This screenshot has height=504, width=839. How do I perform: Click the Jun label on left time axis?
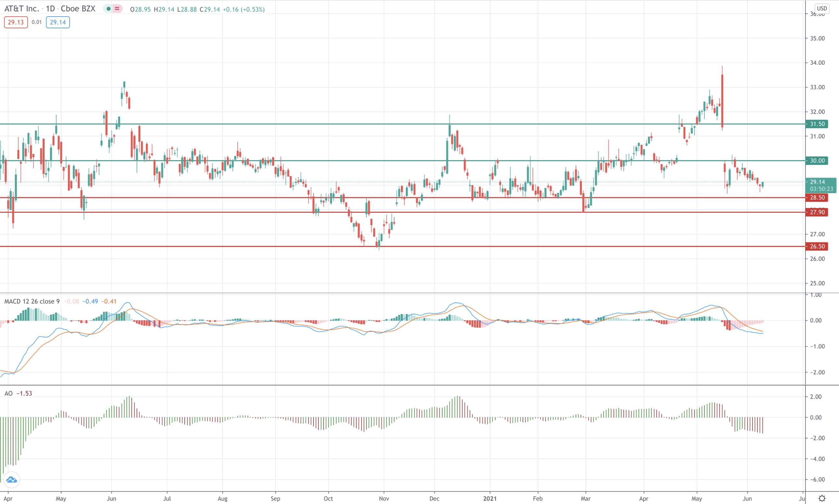click(112, 498)
